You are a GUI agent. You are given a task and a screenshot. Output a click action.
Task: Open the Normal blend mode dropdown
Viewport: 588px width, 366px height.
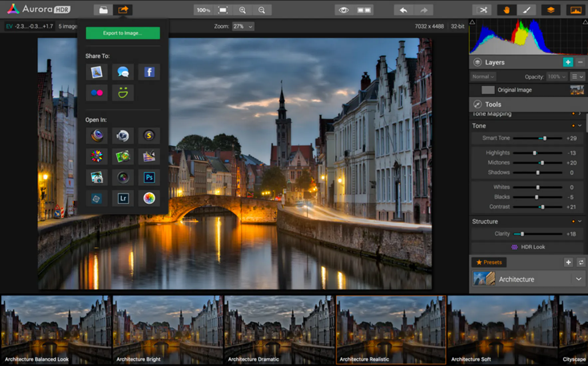pyautogui.click(x=483, y=77)
